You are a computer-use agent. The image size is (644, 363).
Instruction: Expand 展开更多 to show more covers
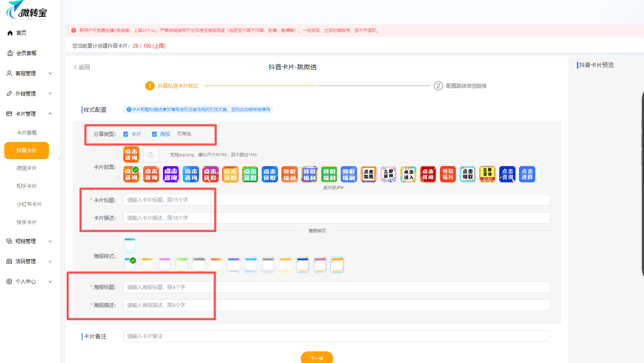pos(333,188)
